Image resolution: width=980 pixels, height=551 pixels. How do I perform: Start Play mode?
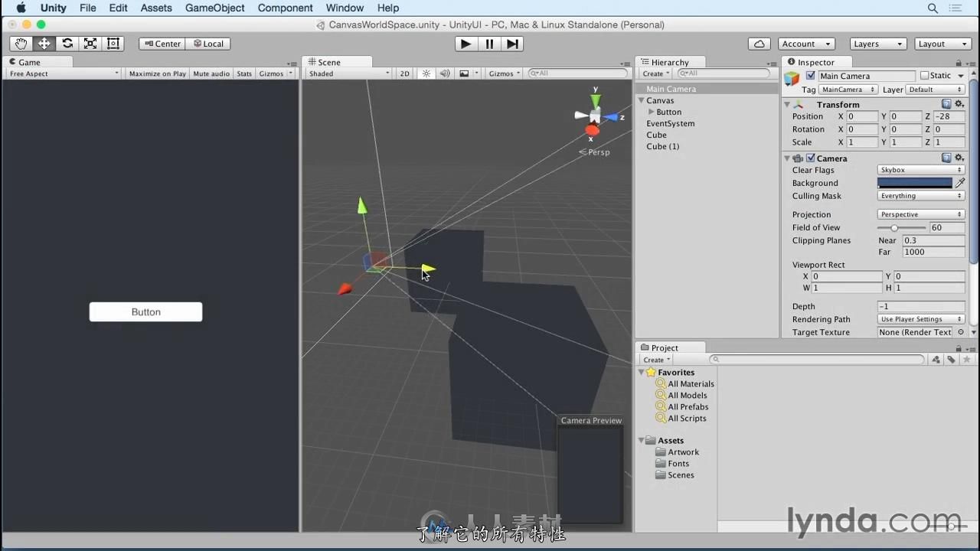tap(465, 44)
